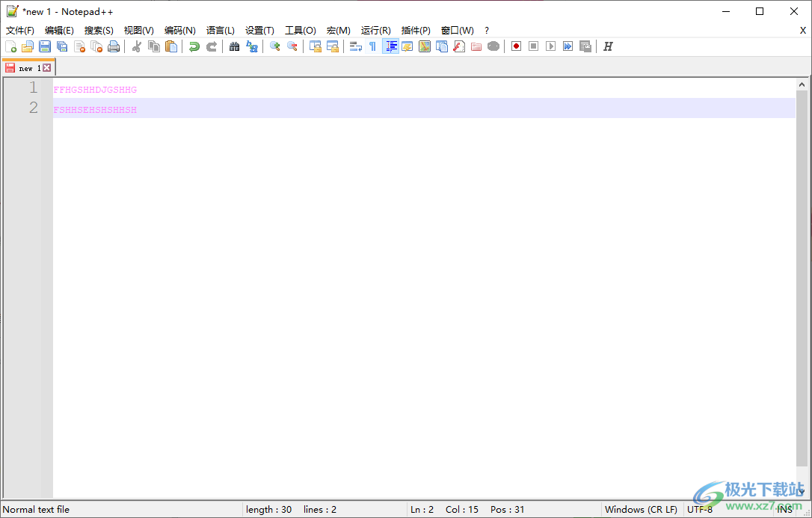Toggle the Show Indent Guide icon
Image resolution: width=812 pixels, height=518 pixels.
point(391,46)
